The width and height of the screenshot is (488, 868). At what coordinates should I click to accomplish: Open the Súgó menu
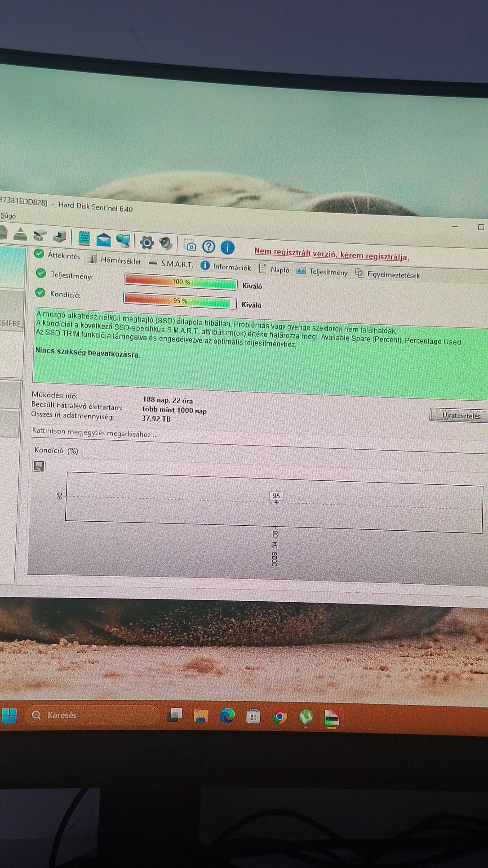pyautogui.click(x=8, y=216)
